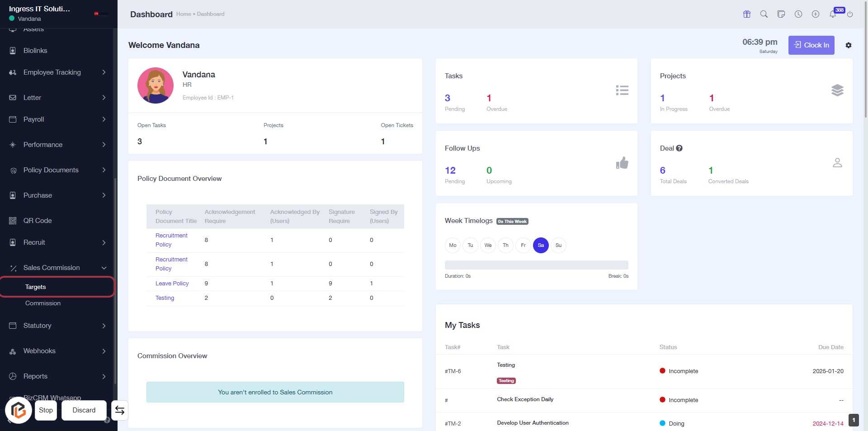The image size is (868, 431).
Task: Select Monday in Week Timelogs
Action: [453, 245]
